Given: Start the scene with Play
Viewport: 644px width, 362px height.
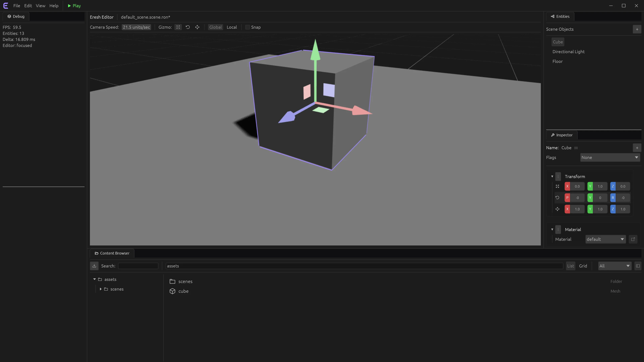Looking at the screenshot, I should click(74, 6).
